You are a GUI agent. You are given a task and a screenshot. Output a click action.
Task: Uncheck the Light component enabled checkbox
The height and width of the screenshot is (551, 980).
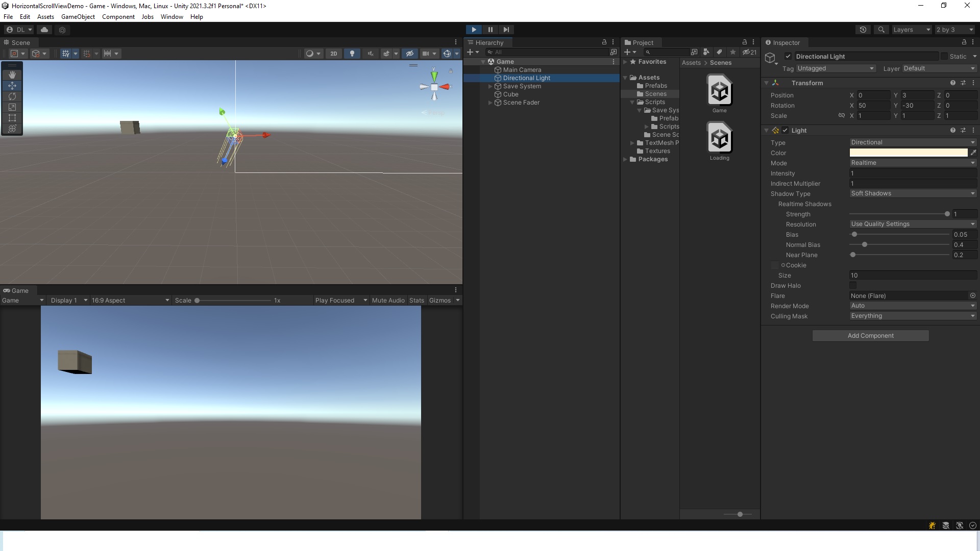[785, 131]
